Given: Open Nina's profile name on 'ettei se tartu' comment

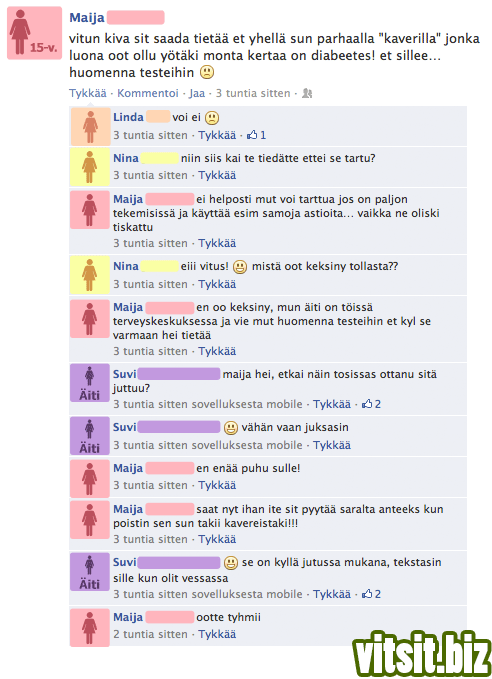Looking at the screenshot, I should point(126,158).
